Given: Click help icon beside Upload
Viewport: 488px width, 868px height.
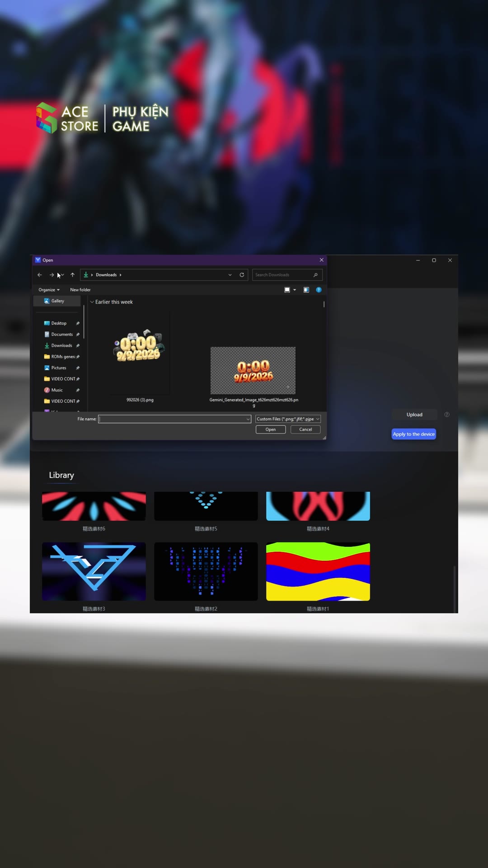Looking at the screenshot, I should coord(447,415).
